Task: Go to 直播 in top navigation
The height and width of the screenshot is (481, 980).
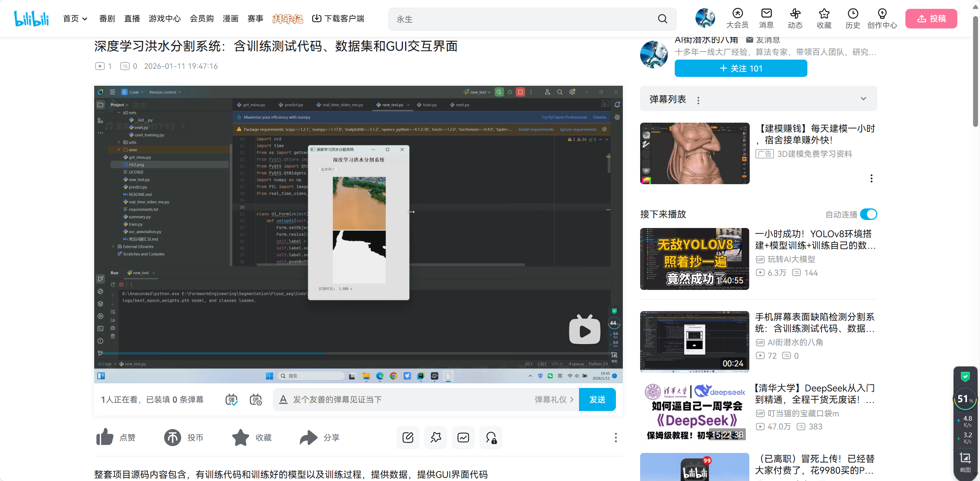Action: (x=132, y=18)
